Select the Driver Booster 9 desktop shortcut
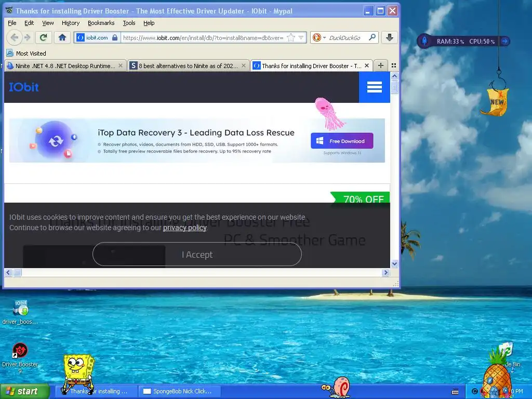Image resolution: width=532 pixels, height=399 pixels. (x=20, y=357)
